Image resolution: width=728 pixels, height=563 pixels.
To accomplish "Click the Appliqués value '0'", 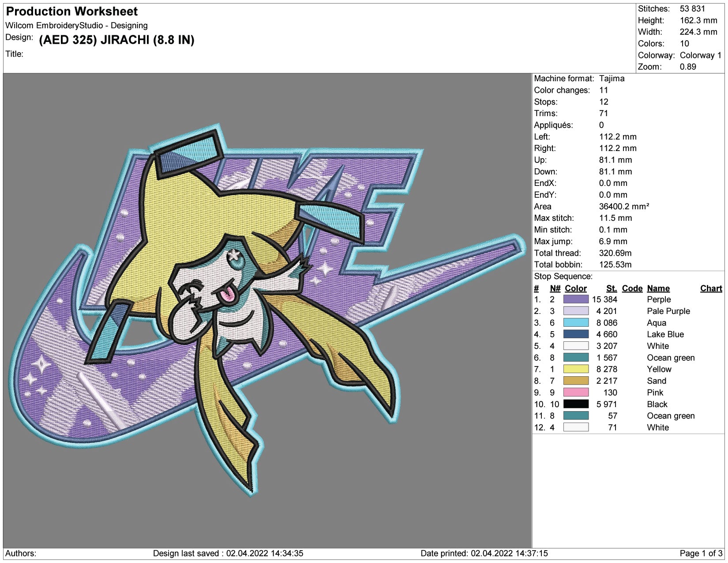I will point(601,125).
